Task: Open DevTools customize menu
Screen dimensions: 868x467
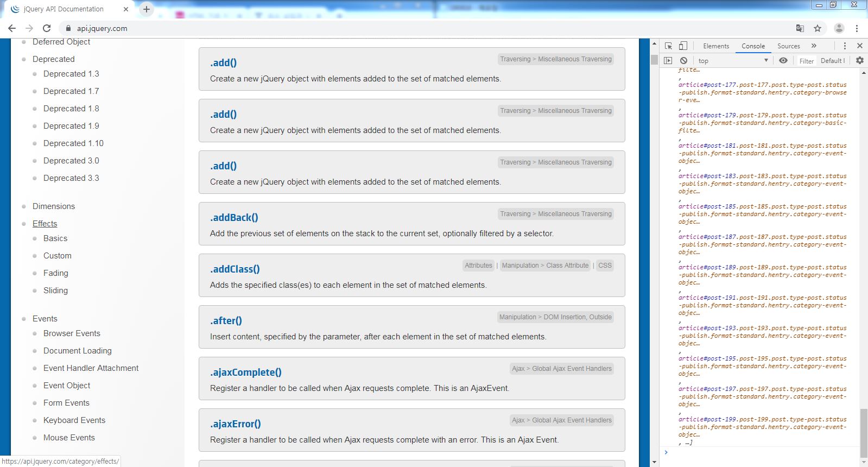Action: click(845, 46)
